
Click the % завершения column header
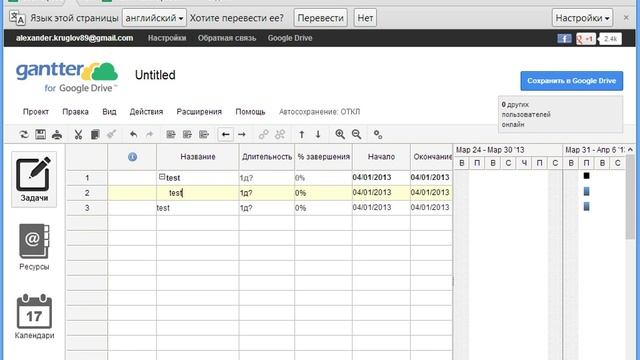coord(323,157)
